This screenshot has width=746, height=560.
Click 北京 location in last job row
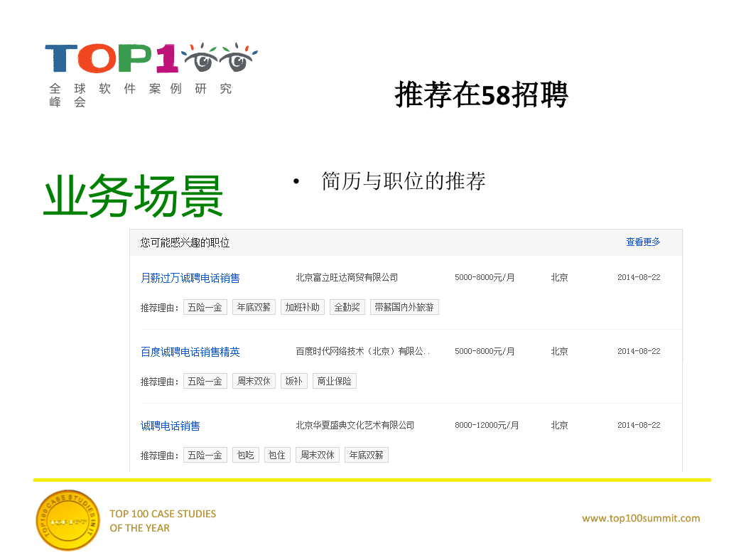pos(560,426)
